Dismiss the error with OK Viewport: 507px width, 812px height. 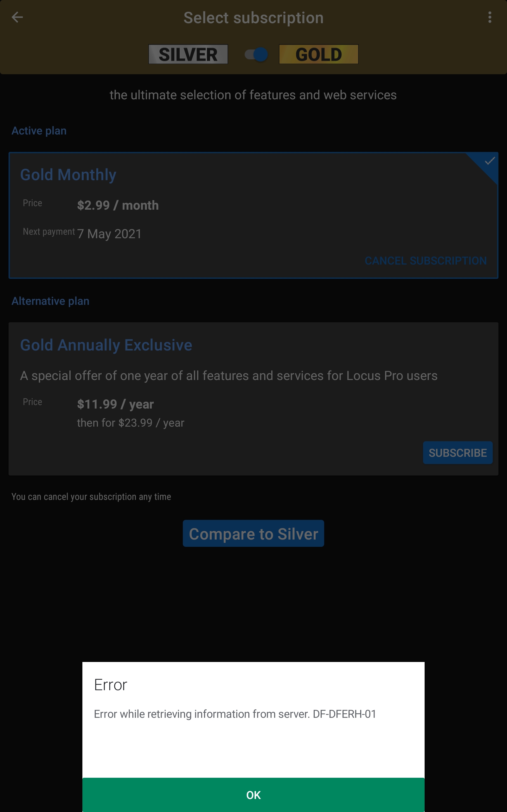(253, 795)
